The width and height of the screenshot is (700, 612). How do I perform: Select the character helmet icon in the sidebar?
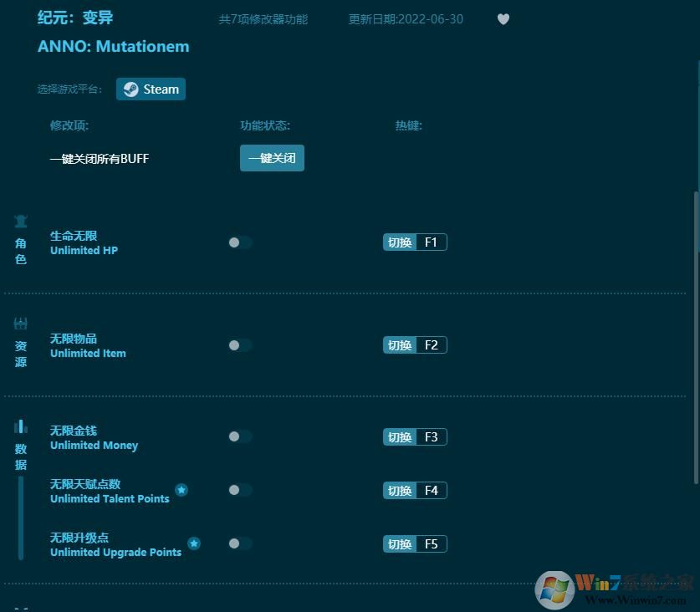pos(20,221)
